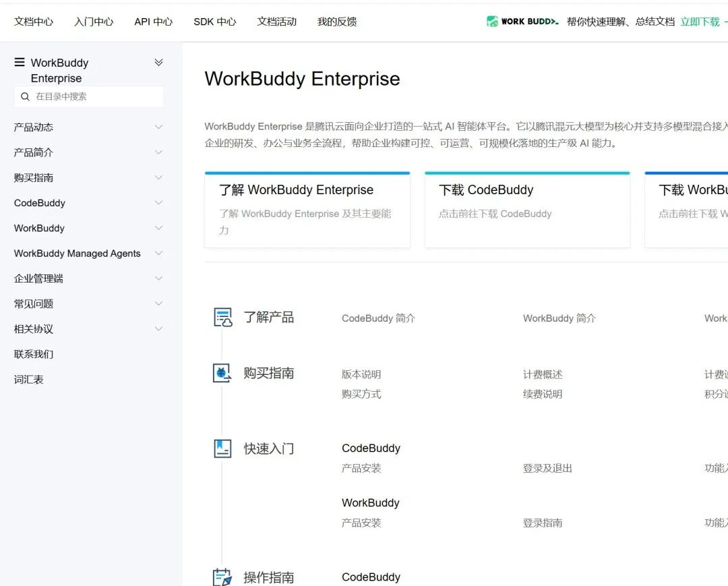
Task: Open the 词汇表 sidebar item
Action: pyautogui.click(x=29, y=380)
